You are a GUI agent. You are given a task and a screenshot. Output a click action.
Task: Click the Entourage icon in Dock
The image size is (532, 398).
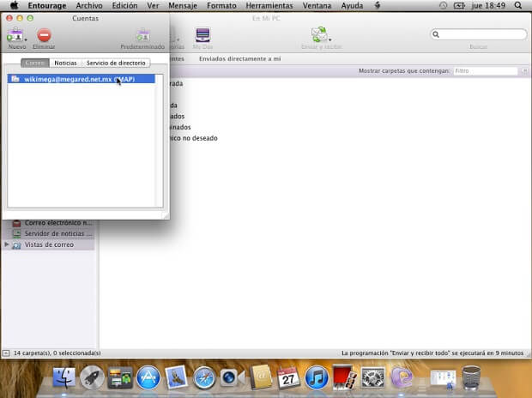pyautogui.click(x=402, y=377)
